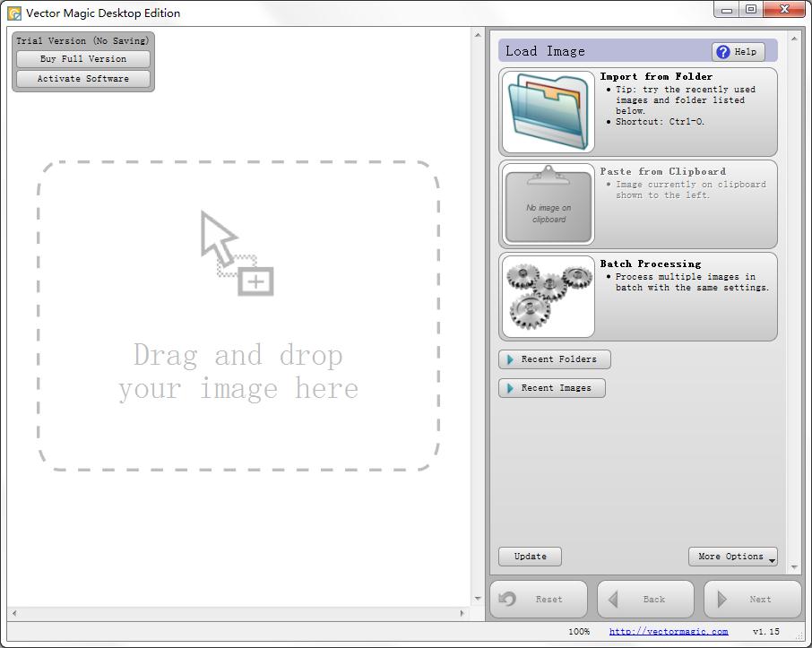Click the right panel scrollbar up arrow

[794, 39]
